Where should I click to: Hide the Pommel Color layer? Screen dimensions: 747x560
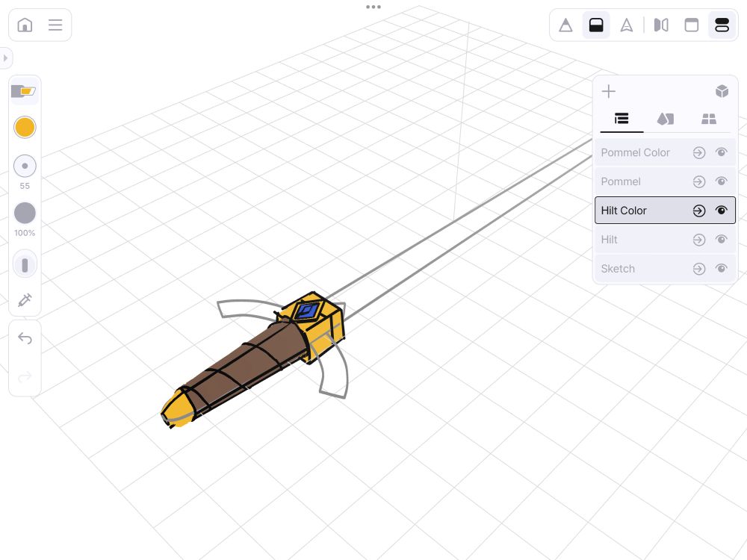point(722,152)
